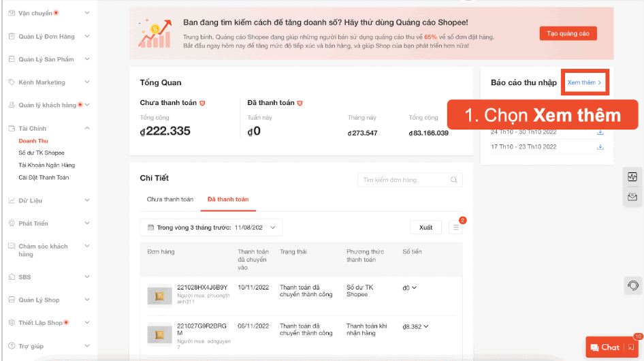This screenshot has height=361, width=644.
Task: Click the Trợ giúp question icon
Action: [x=12, y=346]
